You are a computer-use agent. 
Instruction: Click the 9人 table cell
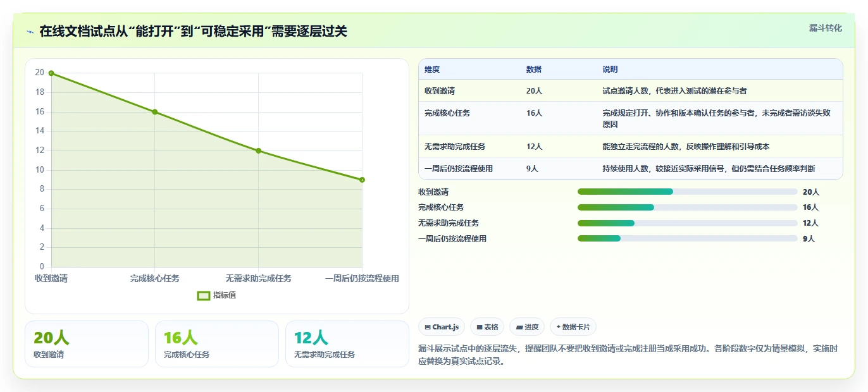click(x=532, y=169)
